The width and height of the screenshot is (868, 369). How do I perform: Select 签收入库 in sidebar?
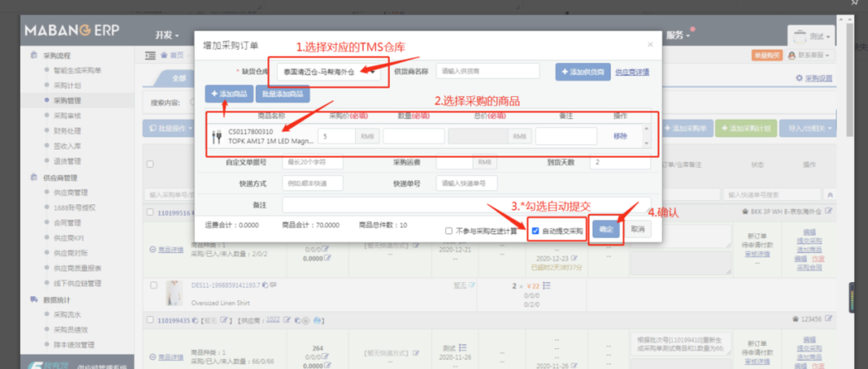pyautogui.click(x=67, y=146)
